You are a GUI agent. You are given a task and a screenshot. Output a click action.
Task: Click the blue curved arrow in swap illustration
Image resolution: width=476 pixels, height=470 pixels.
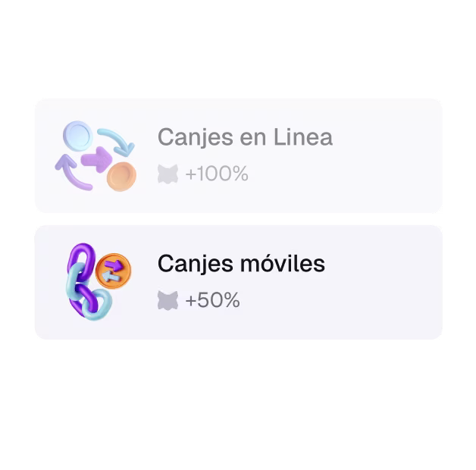(x=117, y=142)
